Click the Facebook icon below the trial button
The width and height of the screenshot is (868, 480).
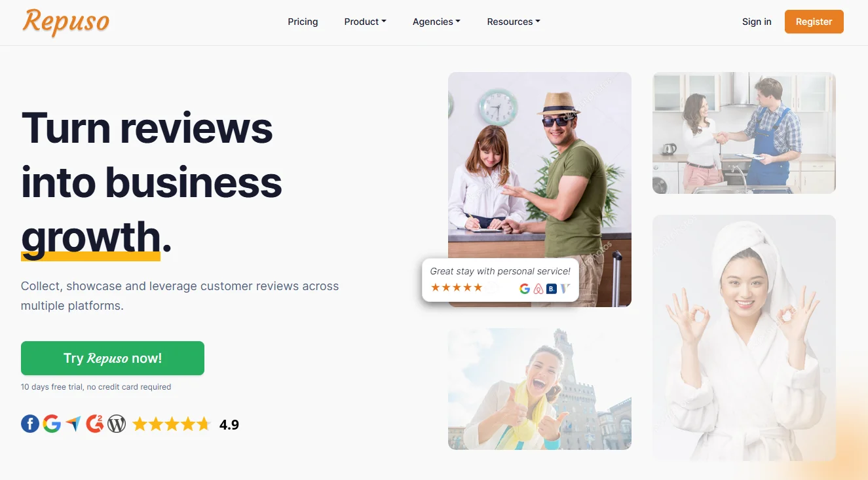point(30,424)
